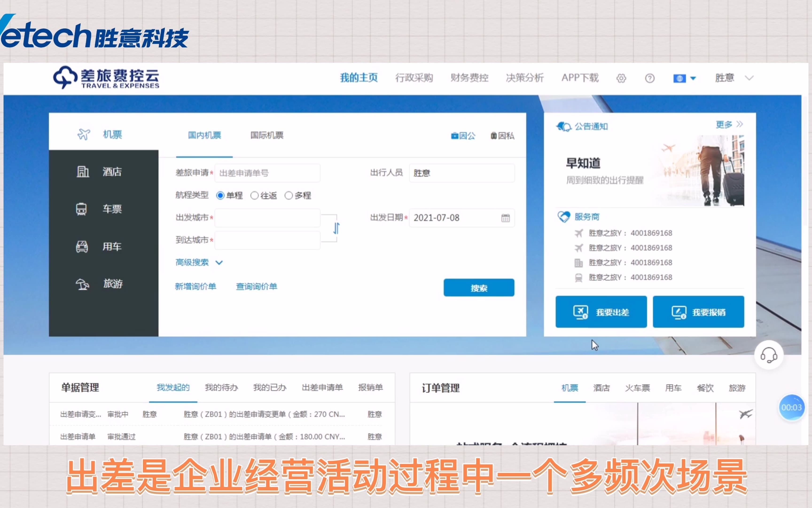Expand 高级搜索 options

[199, 262]
